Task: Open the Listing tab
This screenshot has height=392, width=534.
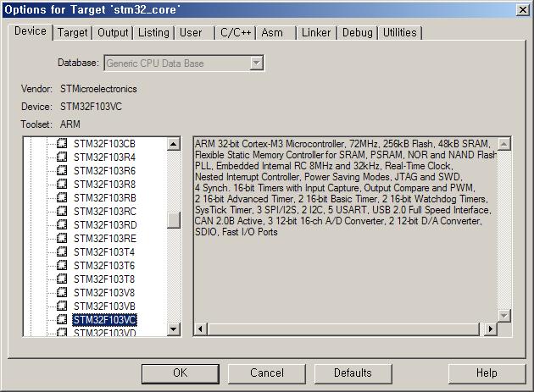Action: (x=153, y=33)
